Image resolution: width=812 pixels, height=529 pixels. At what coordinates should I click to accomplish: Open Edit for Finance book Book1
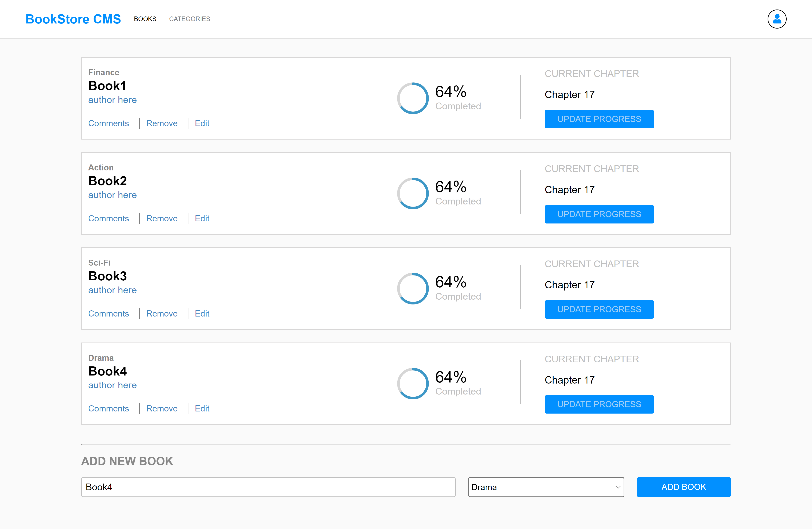coord(202,123)
